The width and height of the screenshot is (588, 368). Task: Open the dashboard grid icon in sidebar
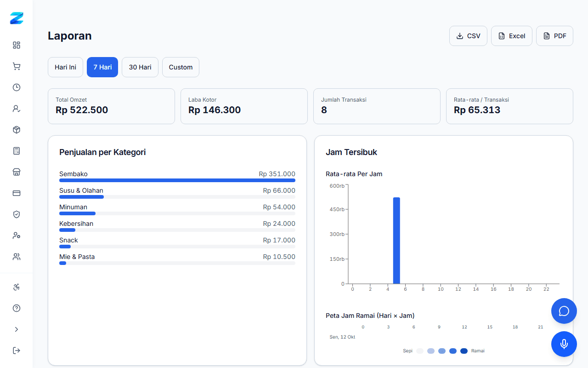pos(17,45)
